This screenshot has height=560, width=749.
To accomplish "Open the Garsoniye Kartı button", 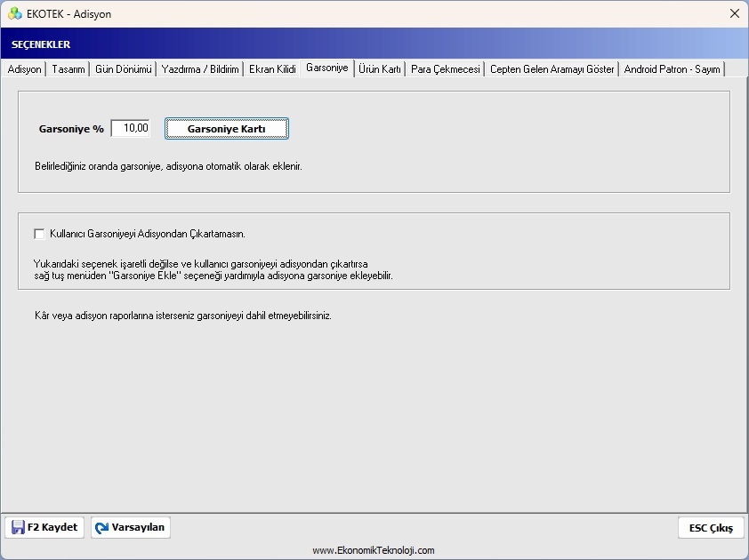I will pos(227,129).
